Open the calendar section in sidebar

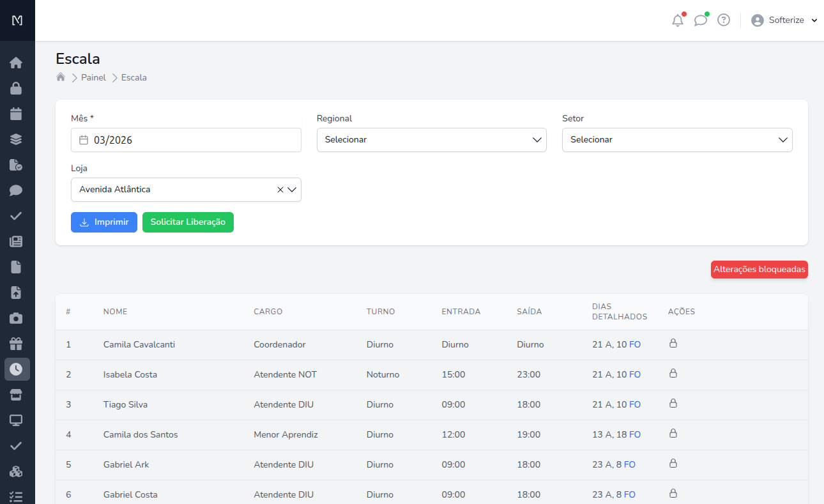pos(17,114)
